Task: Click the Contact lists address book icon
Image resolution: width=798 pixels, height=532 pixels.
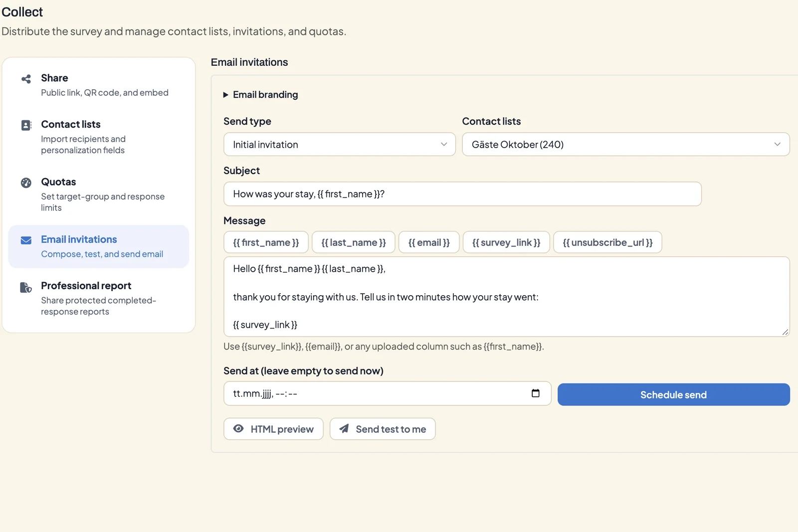Action: [x=26, y=125]
